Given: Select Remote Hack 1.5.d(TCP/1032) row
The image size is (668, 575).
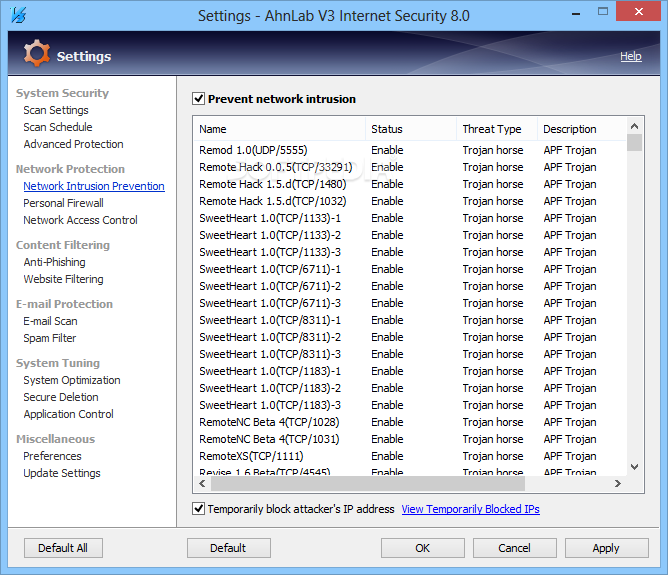Looking at the screenshot, I should [410, 201].
